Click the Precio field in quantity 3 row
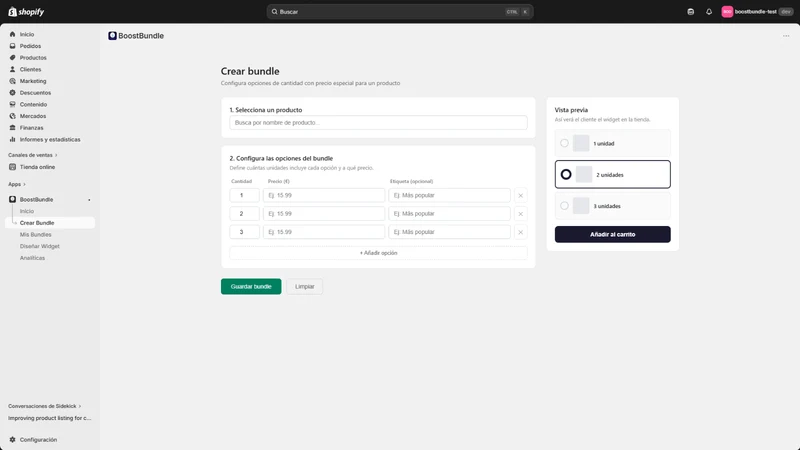 pyautogui.click(x=324, y=232)
